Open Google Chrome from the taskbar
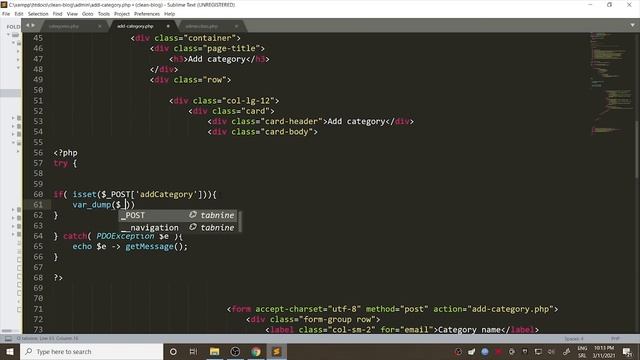Image resolution: width=640 pixels, height=360 pixels. click(x=256, y=351)
